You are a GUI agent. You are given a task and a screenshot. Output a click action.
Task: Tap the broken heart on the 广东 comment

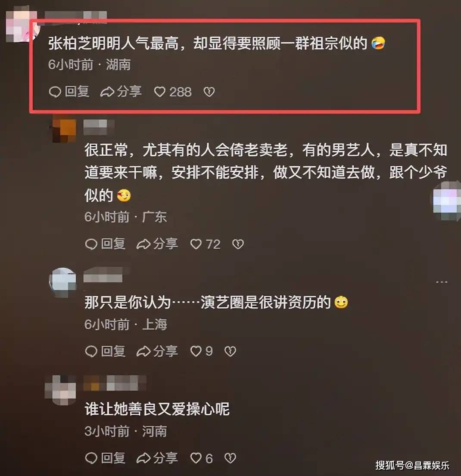pos(238,244)
